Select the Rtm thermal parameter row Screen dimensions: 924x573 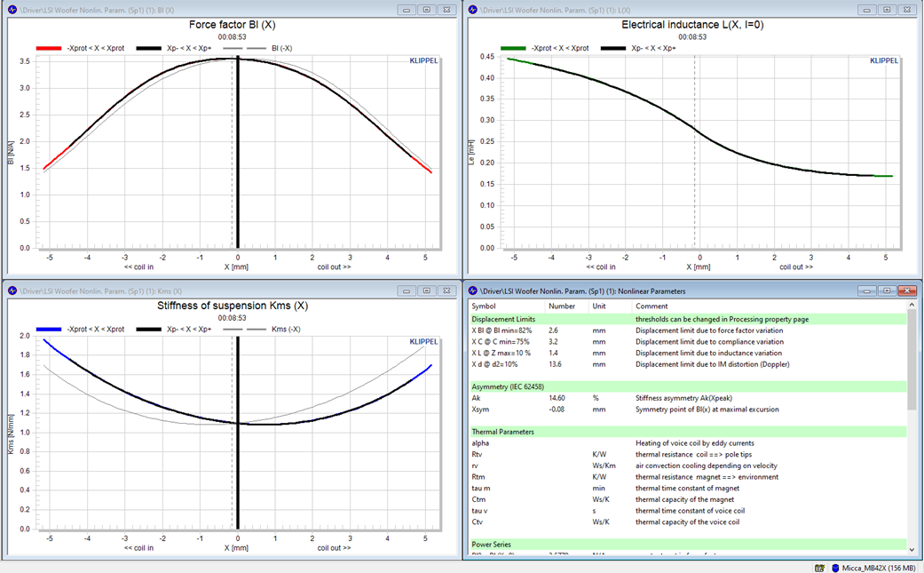(688, 477)
